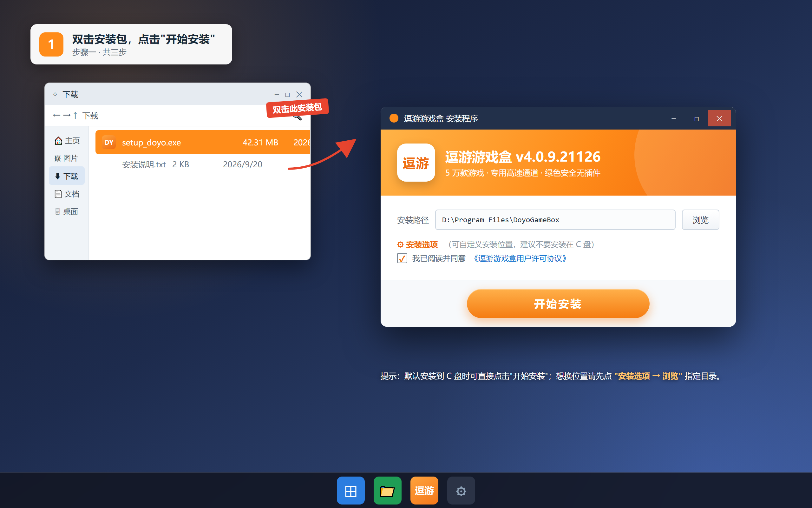The width and height of the screenshot is (812, 508).
Task: Select 图片 in the sidebar
Action: (x=66, y=158)
